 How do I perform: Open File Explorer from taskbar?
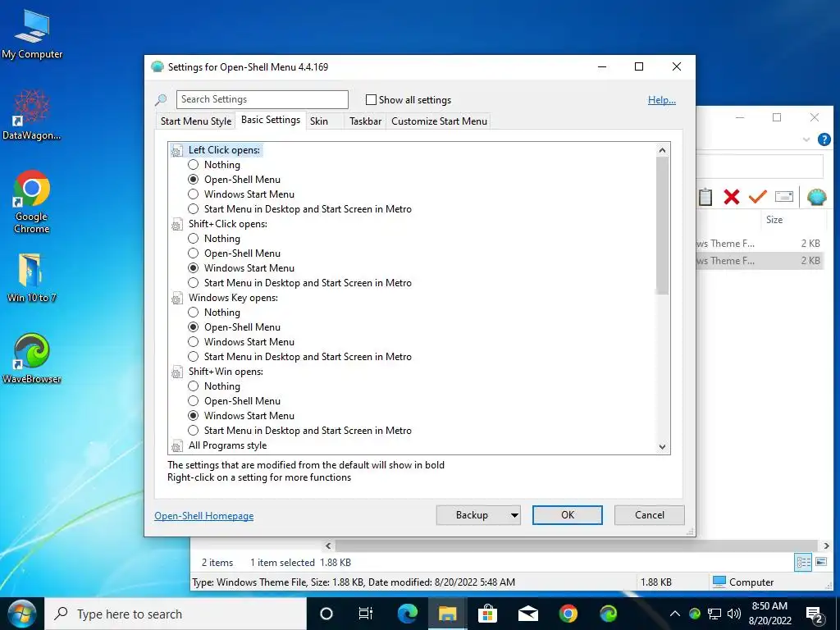tap(447, 614)
